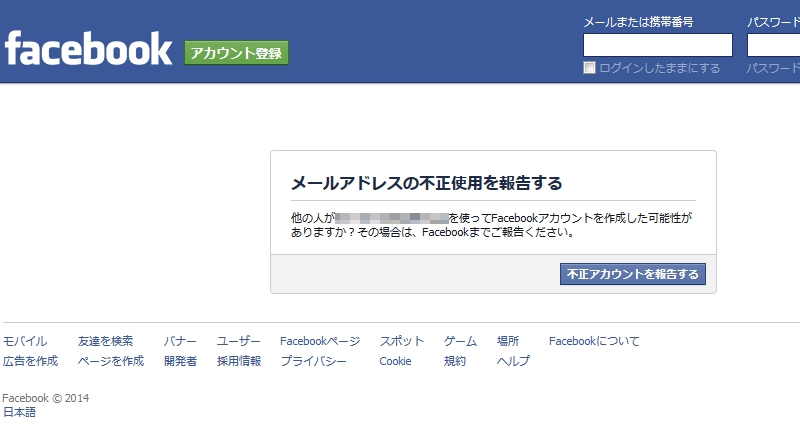Open the 場所 footer link
The image size is (800, 425).
508,341
